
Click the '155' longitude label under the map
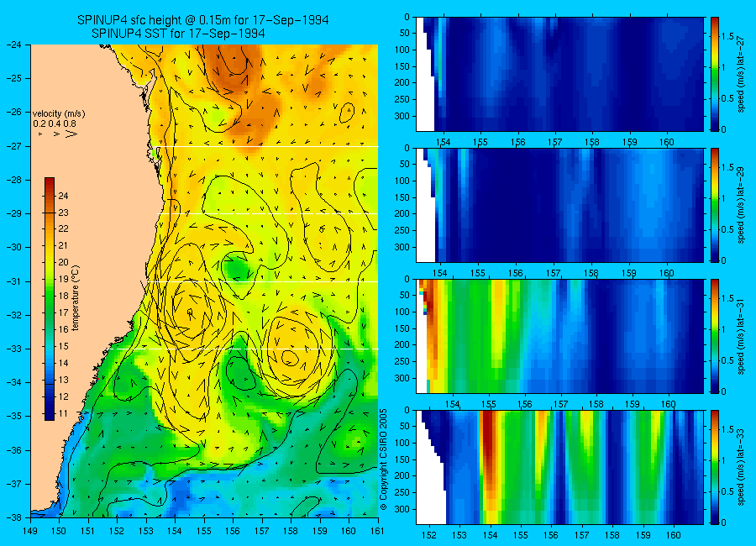pos(204,531)
